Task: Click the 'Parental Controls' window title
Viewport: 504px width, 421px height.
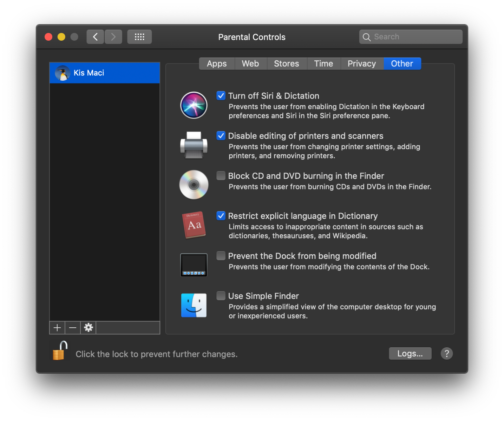Action: [x=252, y=37]
